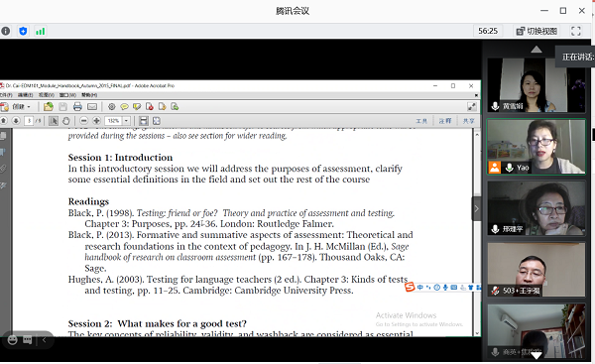This screenshot has width=595, height=364.
Task: Click muted microphone on 503 王宇飞 tile
Action: [x=495, y=291]
